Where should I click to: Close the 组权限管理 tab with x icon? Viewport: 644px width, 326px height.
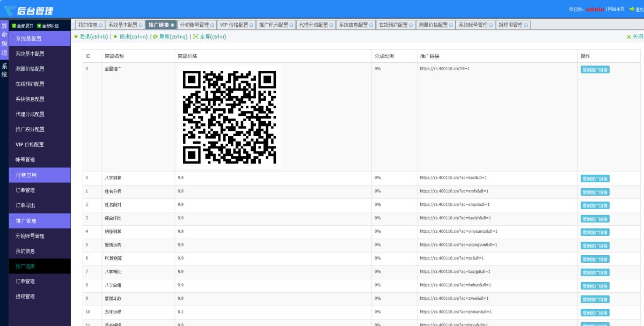[526, 25]
